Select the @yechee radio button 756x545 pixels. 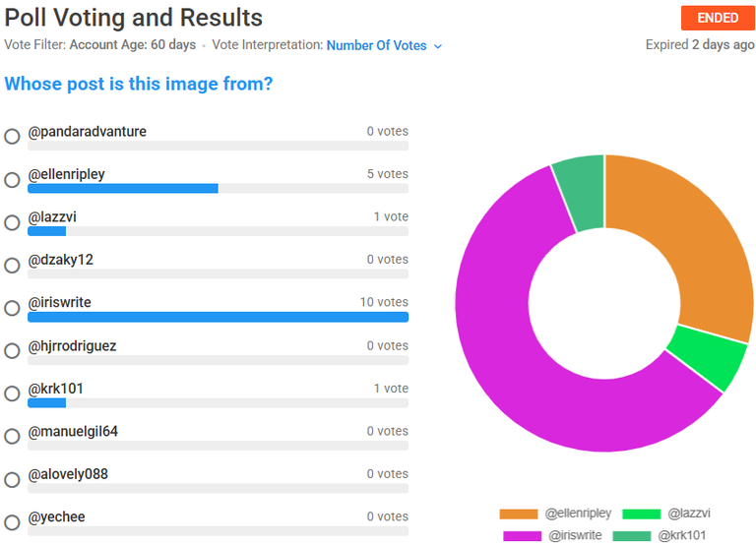click(x=13, y=522)
